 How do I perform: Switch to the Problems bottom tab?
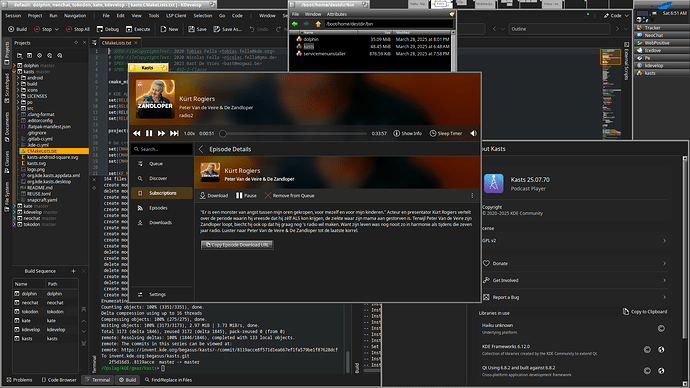[19, 380]
